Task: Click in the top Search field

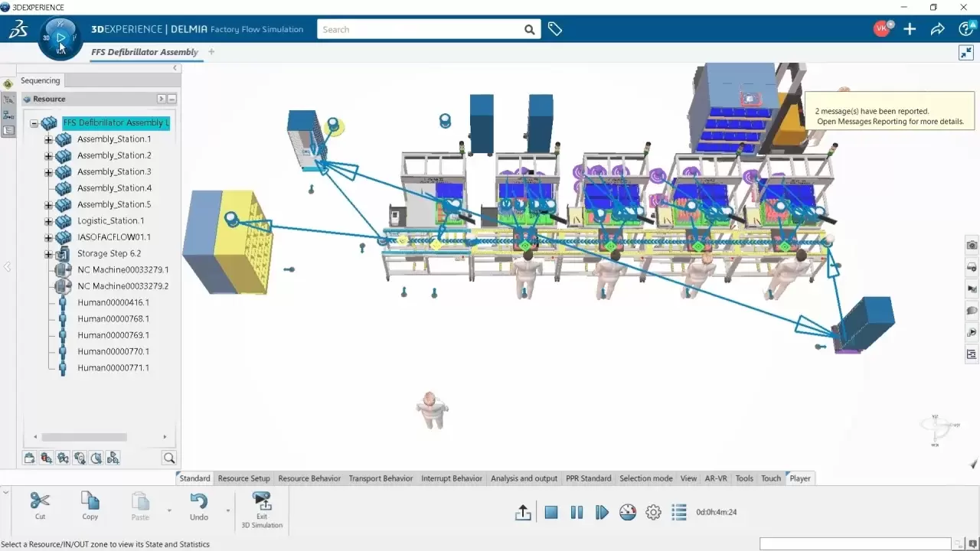Action: (x=421, y=29)
